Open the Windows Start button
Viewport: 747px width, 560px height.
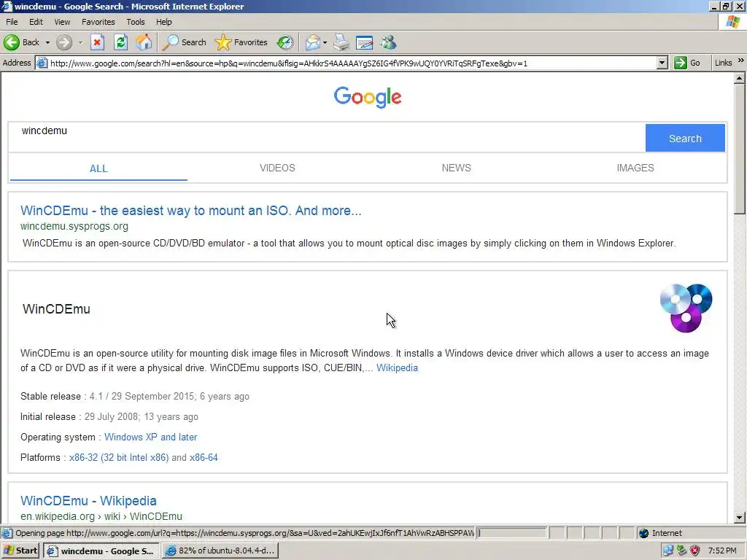(x=20, y=551)
